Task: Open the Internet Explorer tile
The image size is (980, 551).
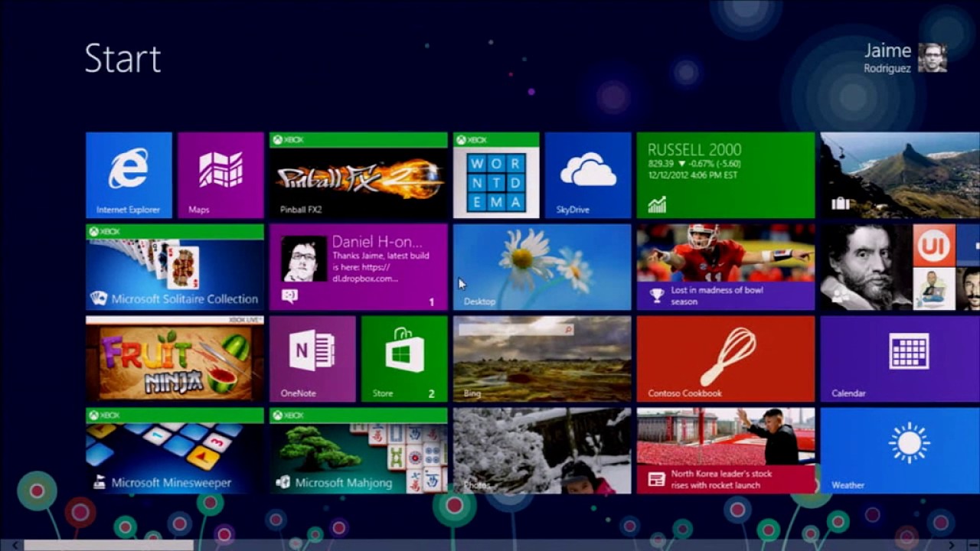Action: coord(129,175)
